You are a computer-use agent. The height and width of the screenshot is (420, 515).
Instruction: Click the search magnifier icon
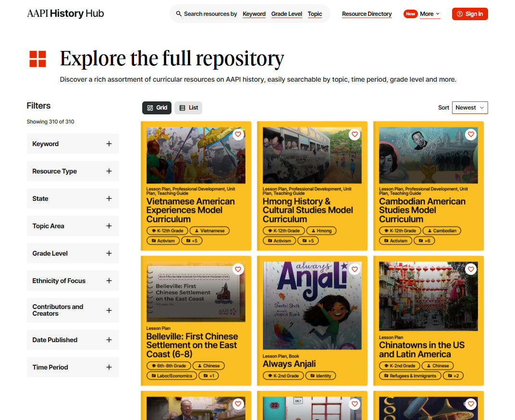[x=179, y=14]
